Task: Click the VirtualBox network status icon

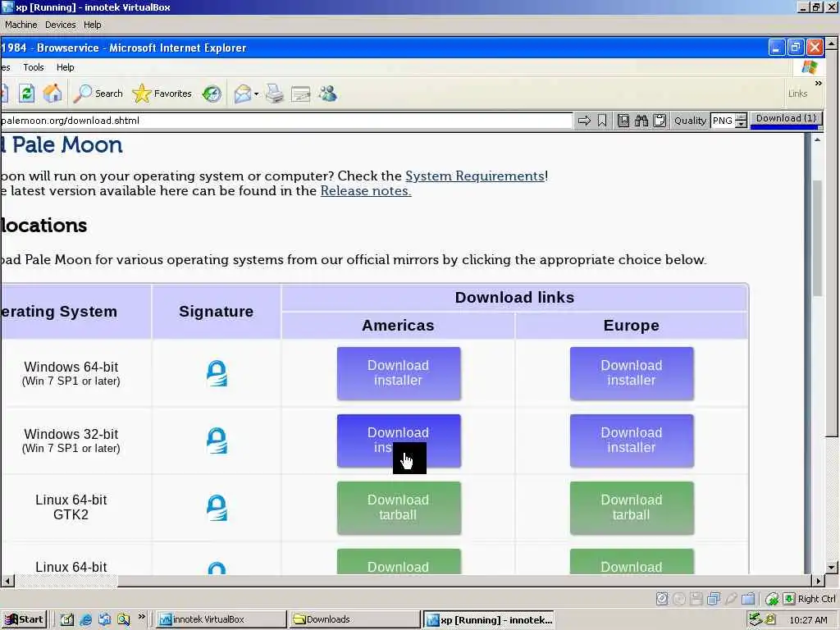Action: coord(714,599)
